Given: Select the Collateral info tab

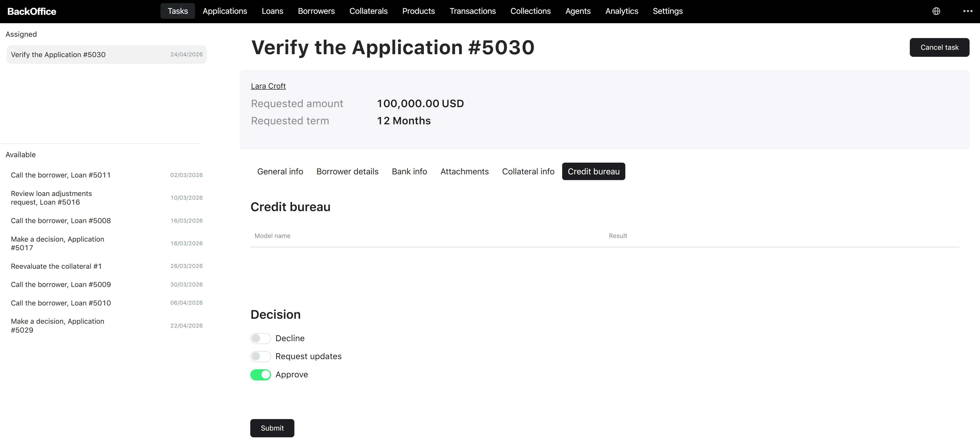Looking at the screenshot, I should pos(528,171).
